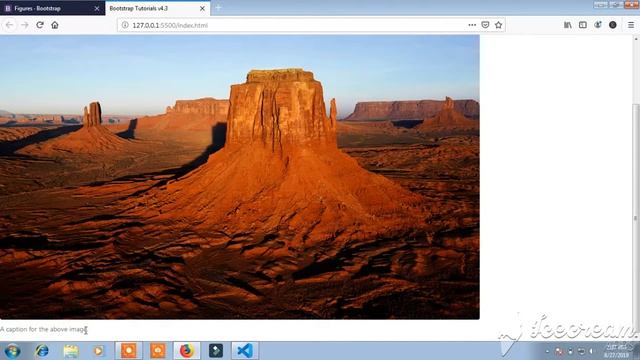Open Windows Explorer from the taskbar

[71, 351]
